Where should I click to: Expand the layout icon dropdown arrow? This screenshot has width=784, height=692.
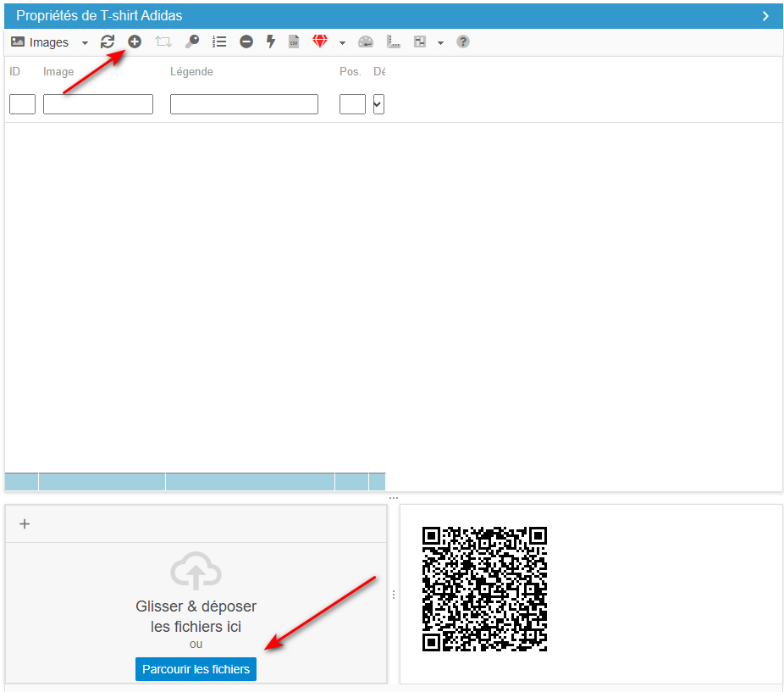(440, 43)
